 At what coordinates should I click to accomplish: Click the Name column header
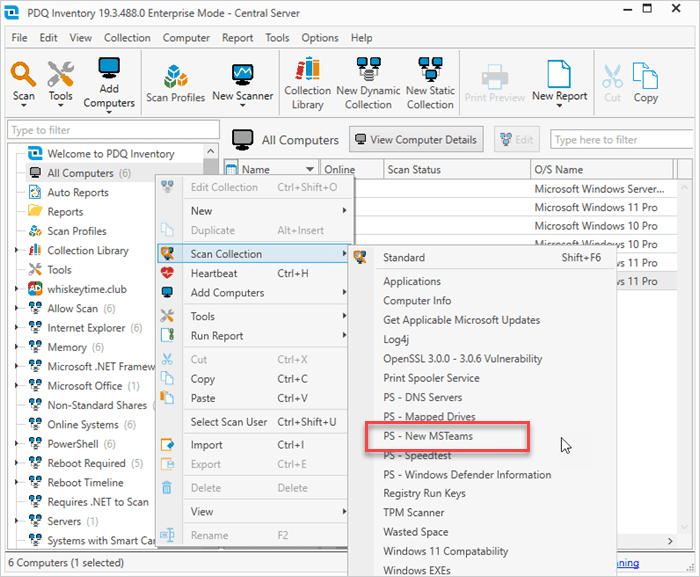point(277,170)
